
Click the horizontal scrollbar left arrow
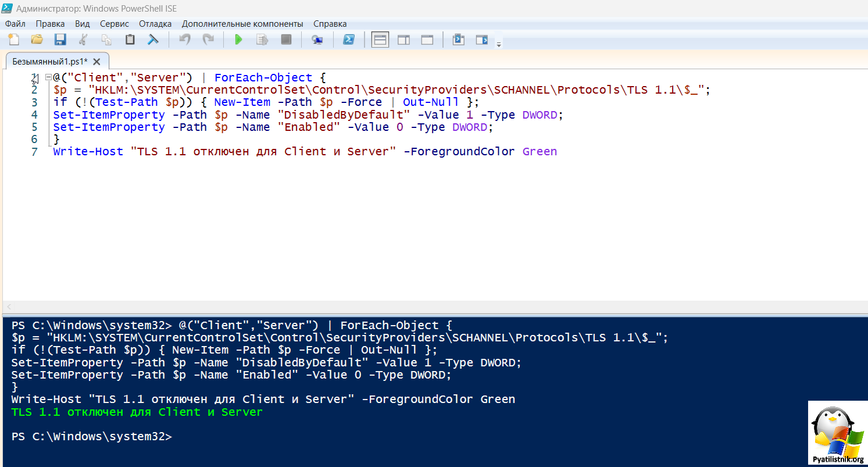tap(9, 306)
